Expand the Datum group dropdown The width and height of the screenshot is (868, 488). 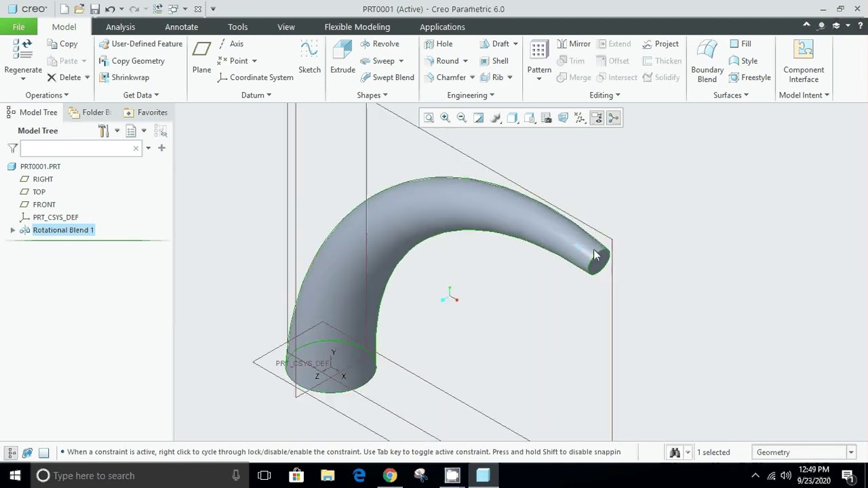(256, 95)
